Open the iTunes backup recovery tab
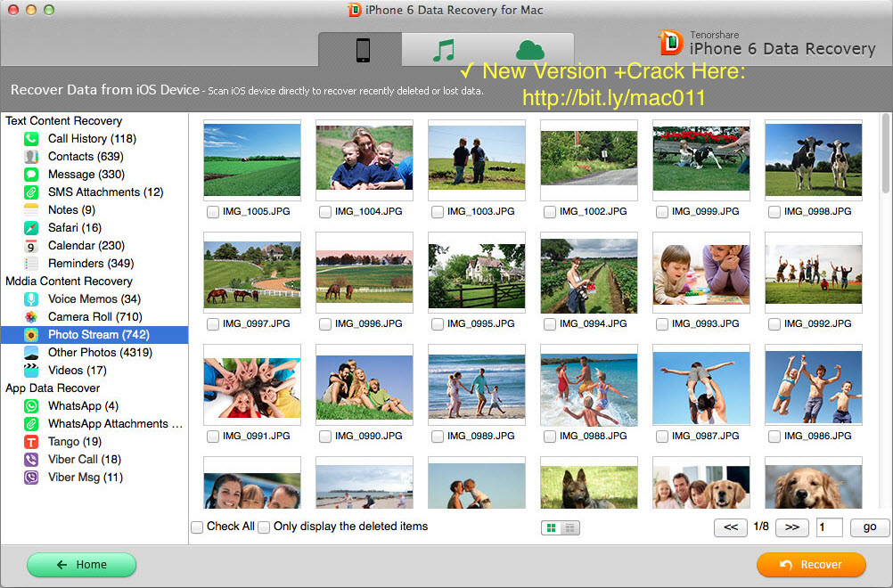The image size is (893, 588). (x=443, y=50)
